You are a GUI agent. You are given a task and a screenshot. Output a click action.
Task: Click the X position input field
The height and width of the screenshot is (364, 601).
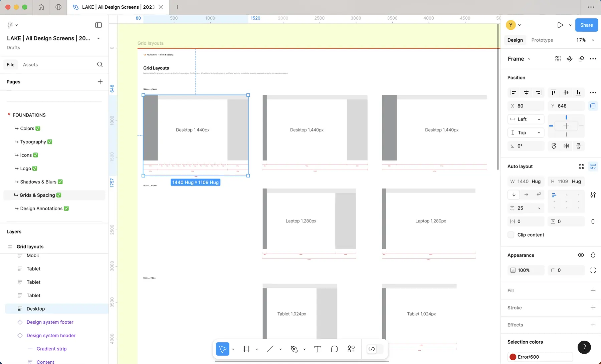tap(526, 106)
